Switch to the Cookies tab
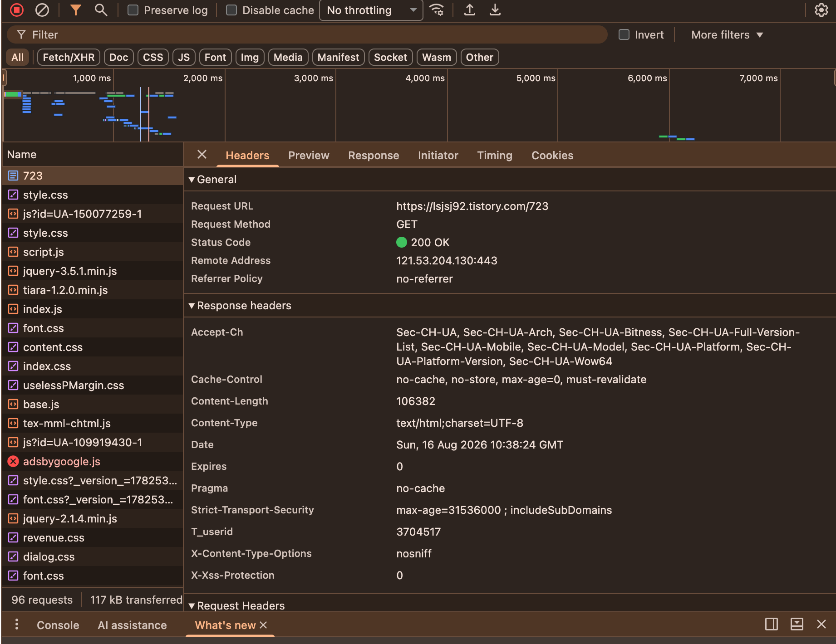Viewport: 836px width, 644px height. click(x=552, y=155)
